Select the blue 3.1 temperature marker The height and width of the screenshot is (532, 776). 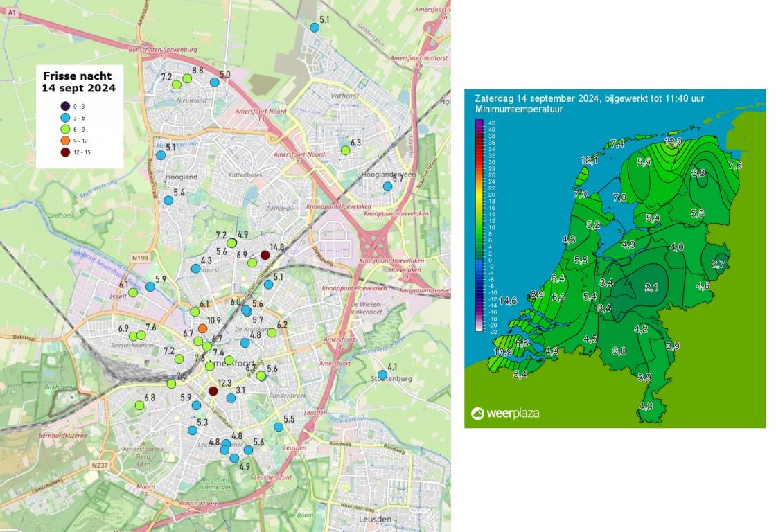coord(231,398)
